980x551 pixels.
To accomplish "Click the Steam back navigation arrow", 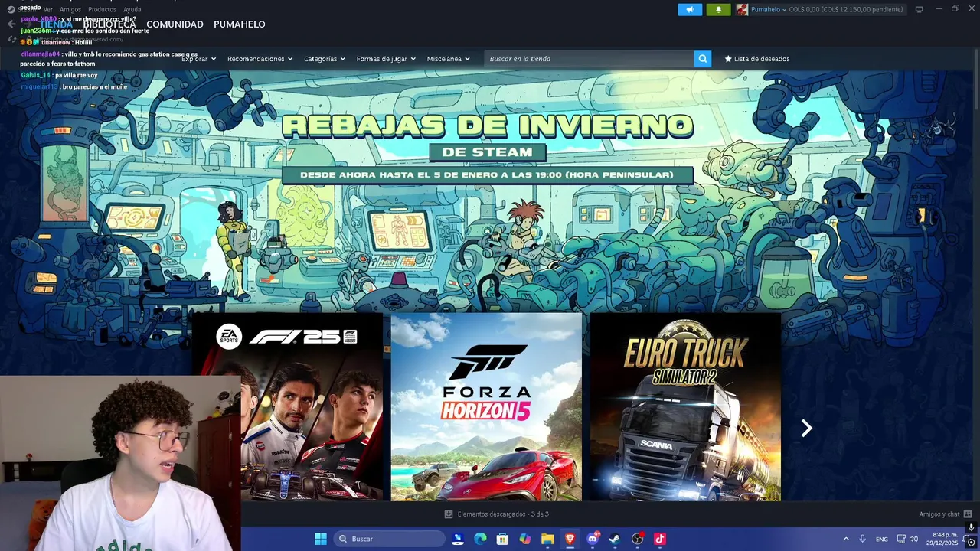I will 11,24.
